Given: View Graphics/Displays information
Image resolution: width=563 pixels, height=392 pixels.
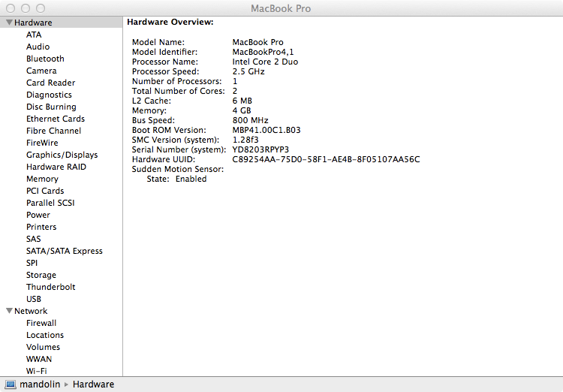Looking at the screenshot, I should coord(62,155).
